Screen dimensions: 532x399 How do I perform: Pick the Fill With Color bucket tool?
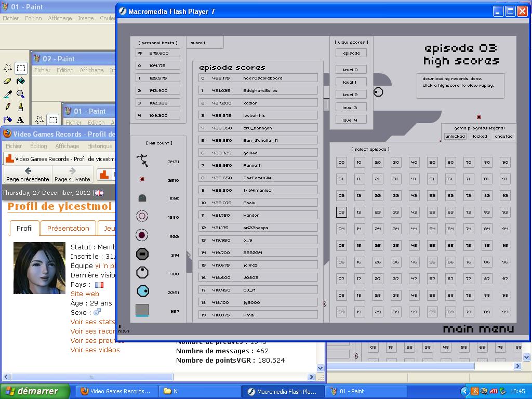(x=20, y=81)
